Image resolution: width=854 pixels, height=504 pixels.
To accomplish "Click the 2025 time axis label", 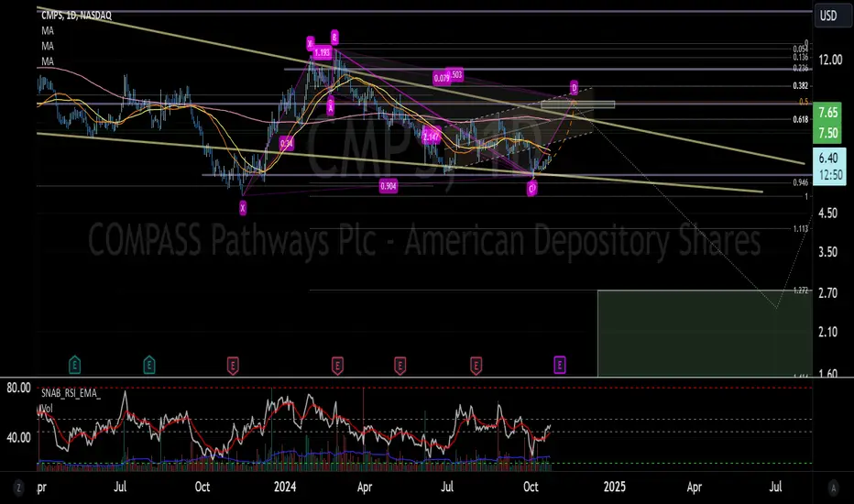I will coord(614,487).
